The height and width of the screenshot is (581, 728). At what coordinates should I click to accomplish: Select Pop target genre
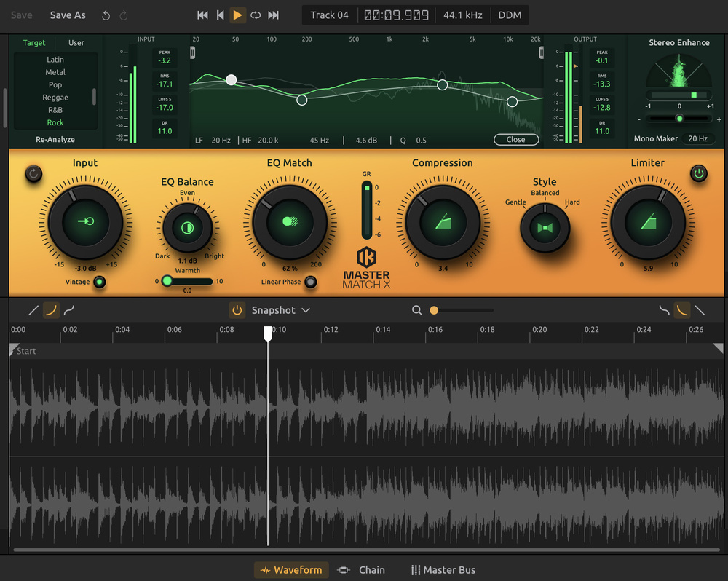(x=55, y=84)
